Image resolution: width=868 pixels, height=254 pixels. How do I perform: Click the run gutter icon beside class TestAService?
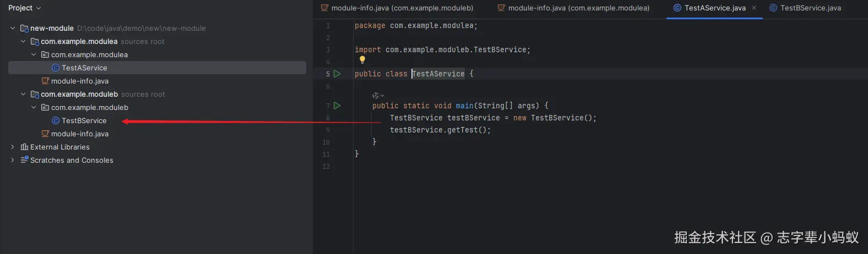[337, 74]
